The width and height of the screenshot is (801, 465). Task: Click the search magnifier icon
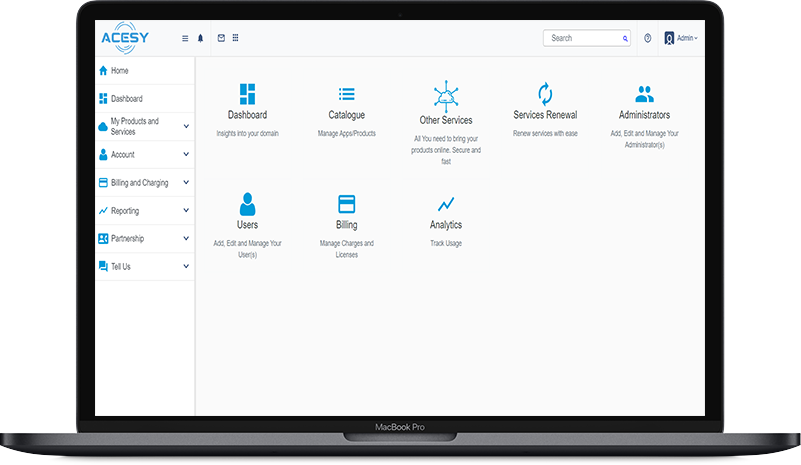(x=626, y=38)
